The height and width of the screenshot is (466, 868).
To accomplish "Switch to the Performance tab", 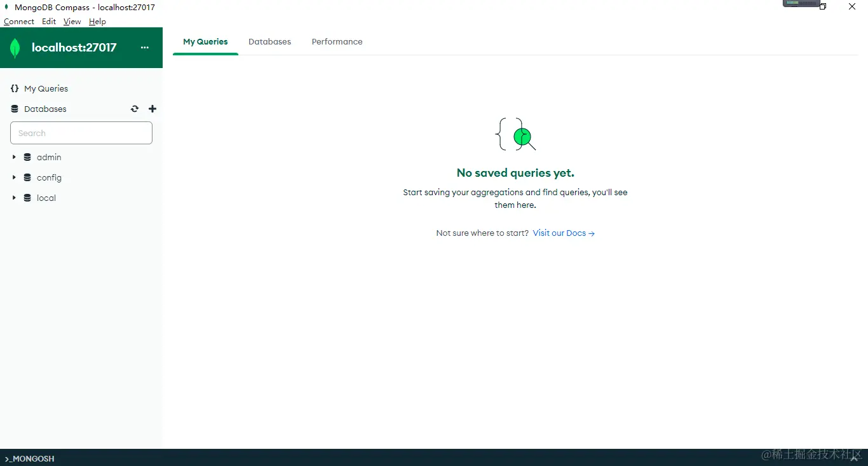I will tap(337, 42).
